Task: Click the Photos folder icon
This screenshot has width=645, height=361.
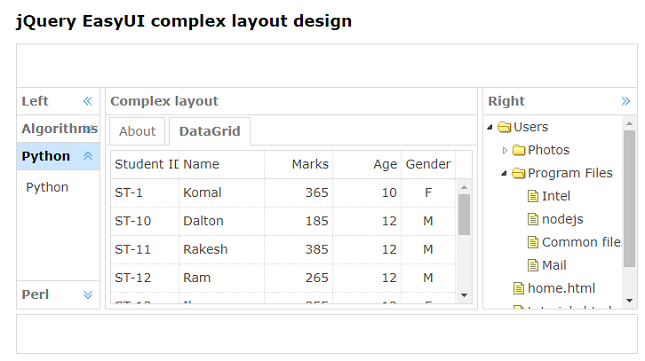Action: (519, 150)
